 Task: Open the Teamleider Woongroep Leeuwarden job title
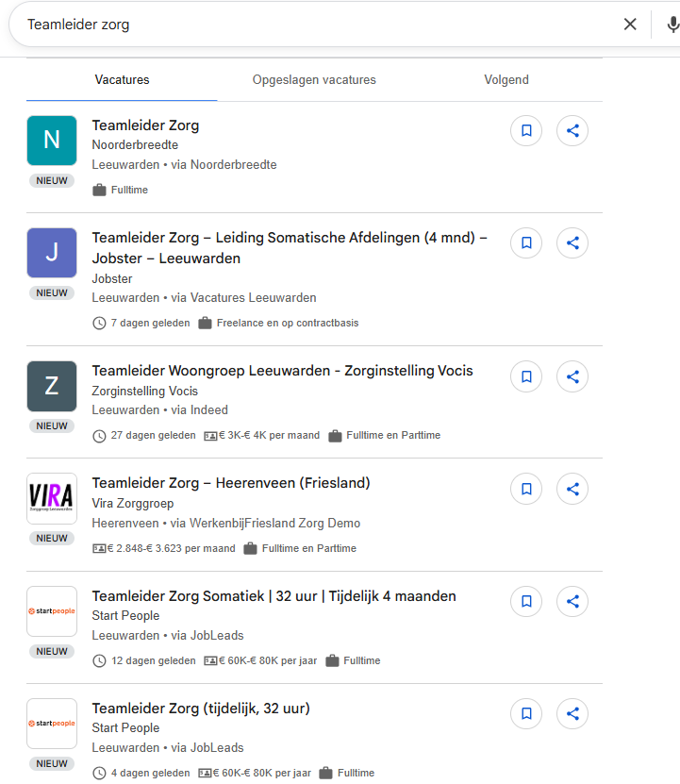point(282,371)
